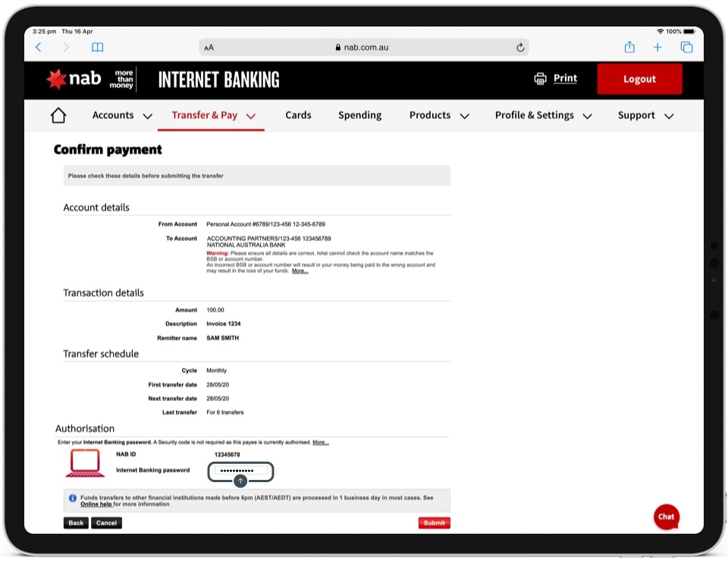Image resolution: width=728 pixels, height=561 pixels.
Task: Open a new tab with plus icon
Action: (x=657, y=47)
